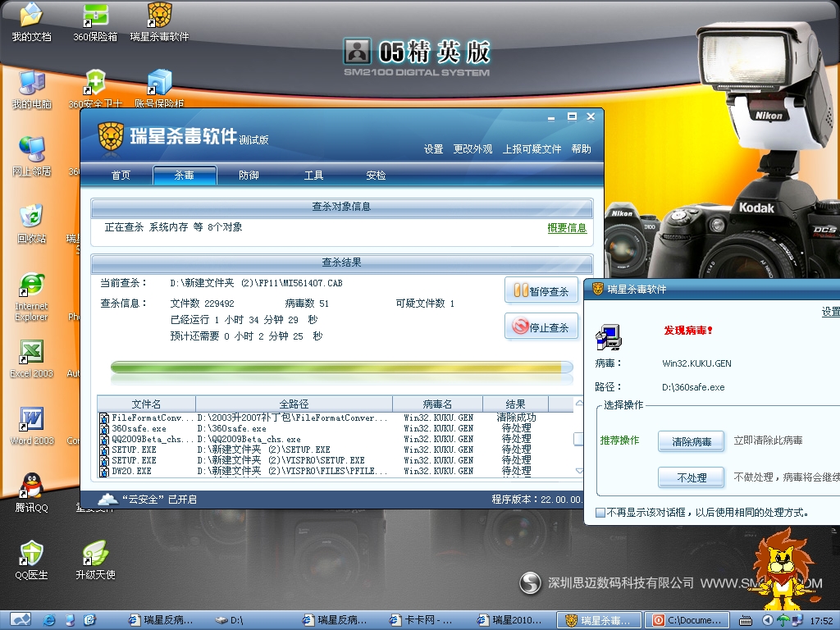The width and height of the screenshot is (840, 630).
Task: Launch 腾讯QQ desktop shortcut
Action: tap(31, 493)
